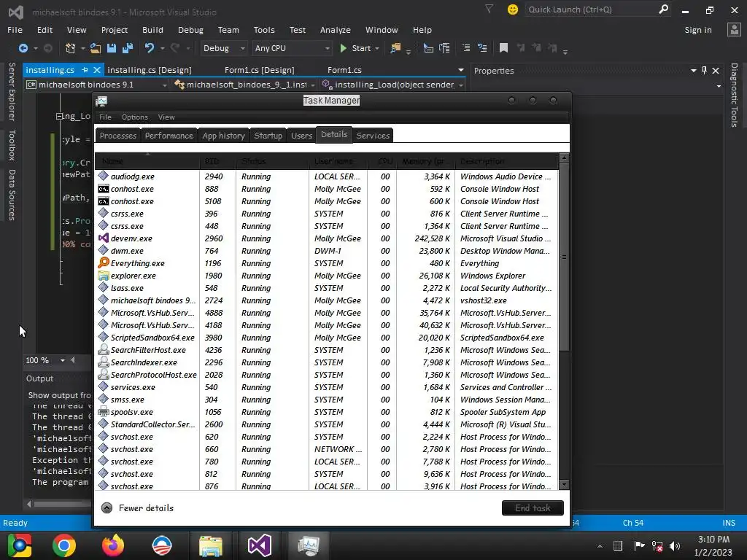The image size is (747, 560).
Task: Click Task Manager scrollbar down arrow
Action: (564, 485)
